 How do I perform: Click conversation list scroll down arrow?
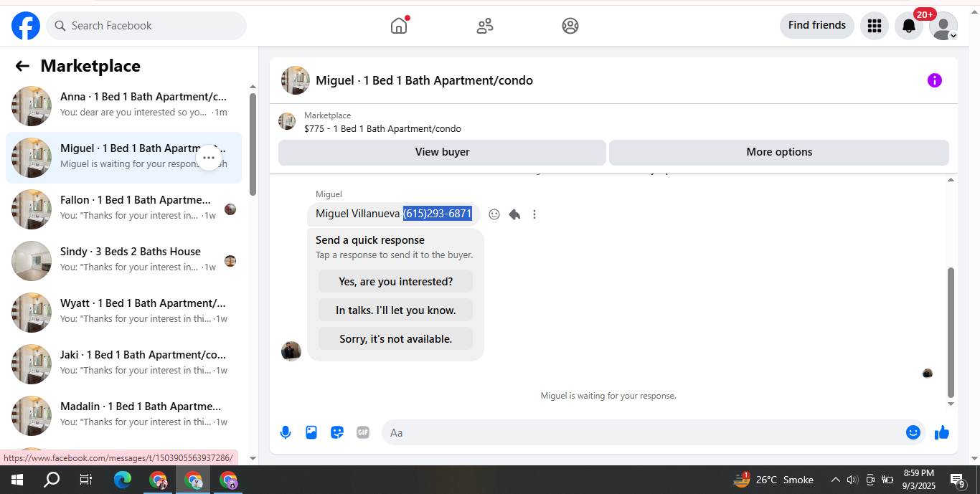tap(253, 458)
